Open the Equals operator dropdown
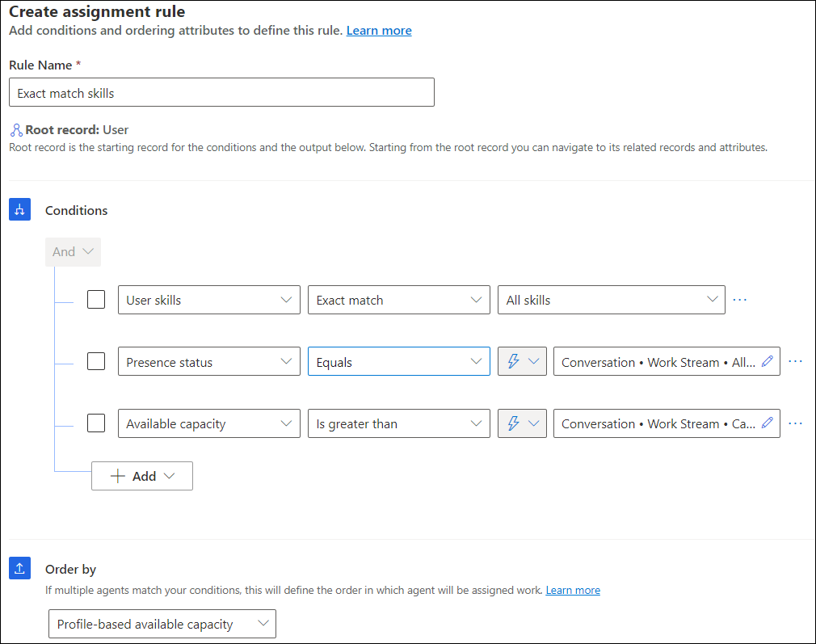Screen dimensions: 816x644 pyautogui.click(x=399, y=361)
